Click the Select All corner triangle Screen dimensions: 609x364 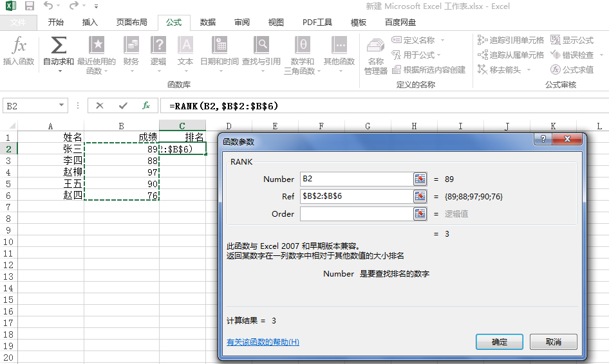coord(12,126)
